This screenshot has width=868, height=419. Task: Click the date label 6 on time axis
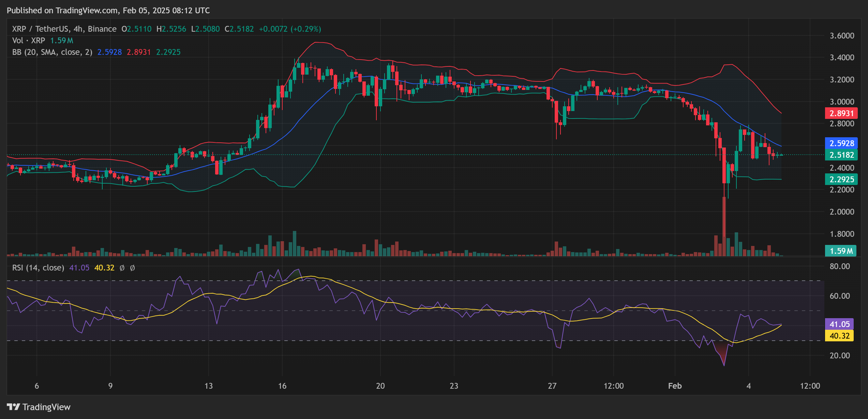click(x=37, y=386)
